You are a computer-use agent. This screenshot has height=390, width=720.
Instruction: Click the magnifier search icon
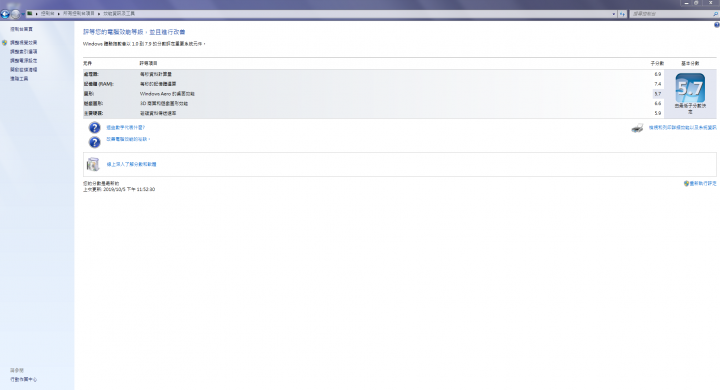click(x=715, y=14)
